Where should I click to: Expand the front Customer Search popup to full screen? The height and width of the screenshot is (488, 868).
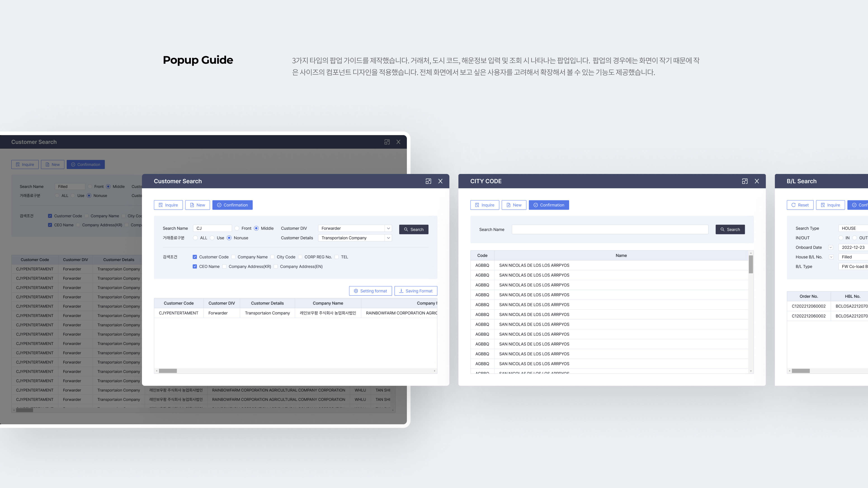pos(428,181)
